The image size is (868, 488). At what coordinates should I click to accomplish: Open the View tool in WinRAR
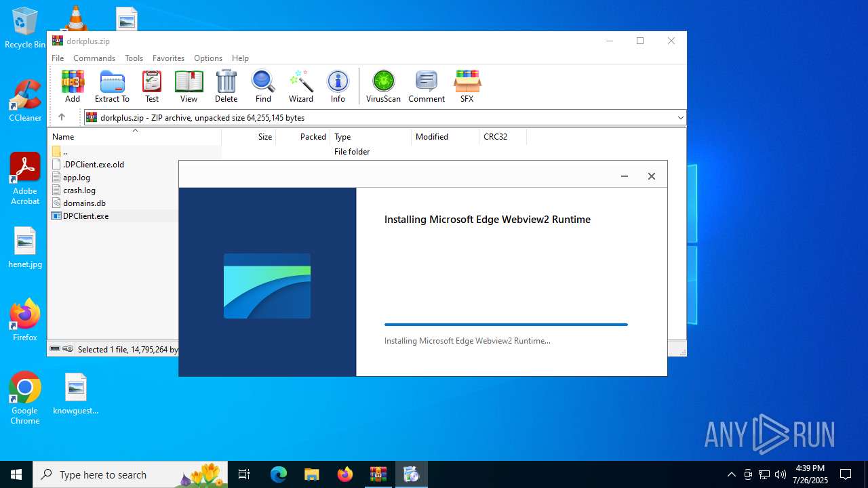(x=189, y=86)
